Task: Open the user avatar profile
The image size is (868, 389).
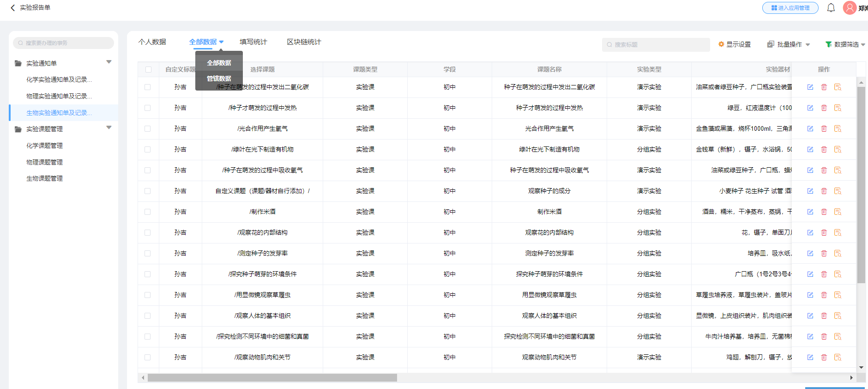Action: (x=850, y=8)
